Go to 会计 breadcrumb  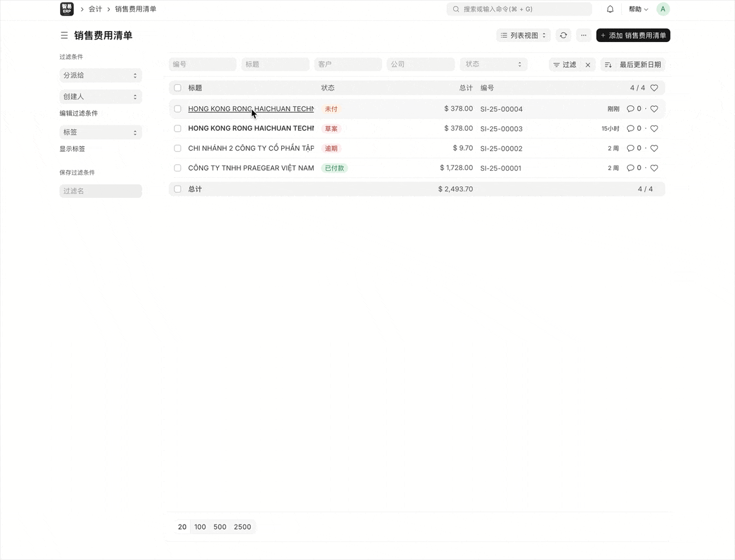pos(95,9)
